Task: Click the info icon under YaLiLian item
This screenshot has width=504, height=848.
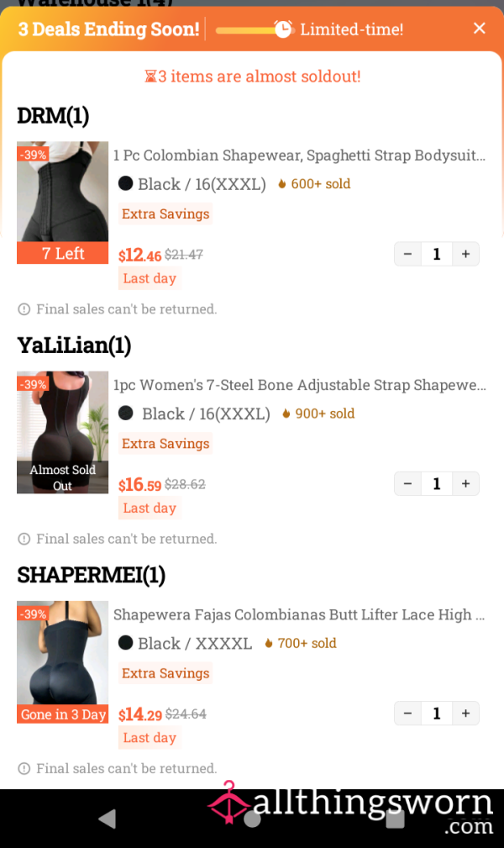Action: [24, 540]
